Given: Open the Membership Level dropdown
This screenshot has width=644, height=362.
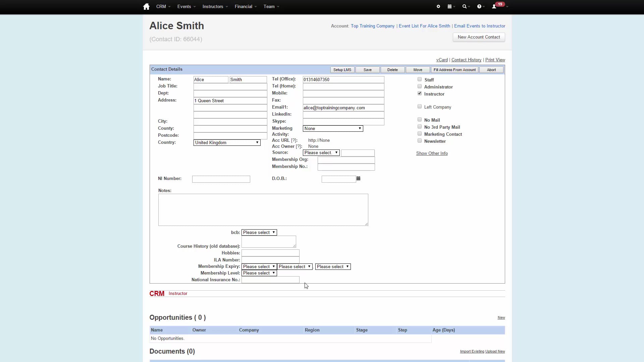Looking at the screenshot, I should (259, 273).
